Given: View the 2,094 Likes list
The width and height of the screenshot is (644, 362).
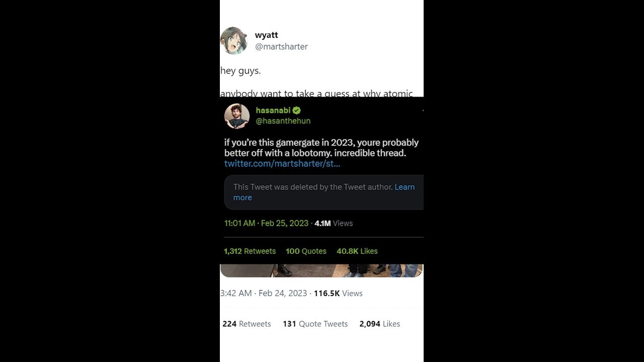Looking at the screenshot, I should [x=379, y=324].
